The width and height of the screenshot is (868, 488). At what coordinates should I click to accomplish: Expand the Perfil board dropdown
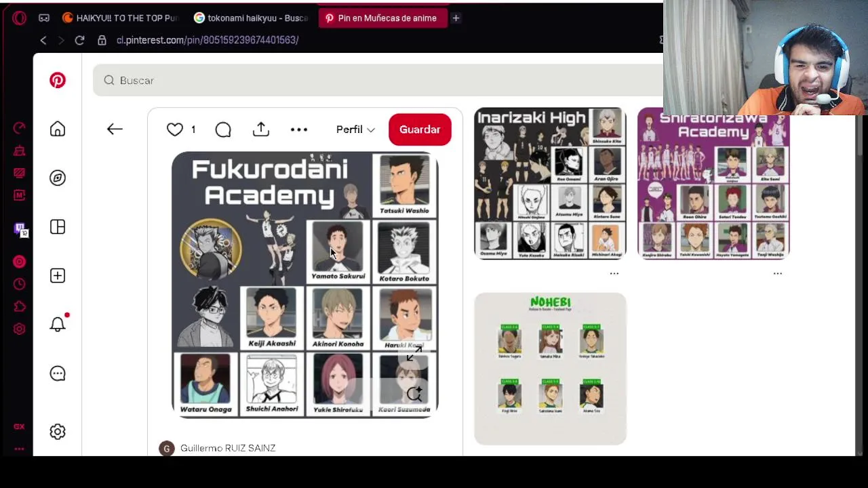[355, 129]
